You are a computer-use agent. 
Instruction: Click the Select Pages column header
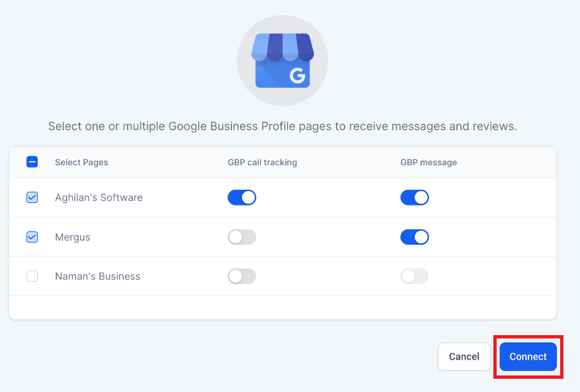(81, 163)
